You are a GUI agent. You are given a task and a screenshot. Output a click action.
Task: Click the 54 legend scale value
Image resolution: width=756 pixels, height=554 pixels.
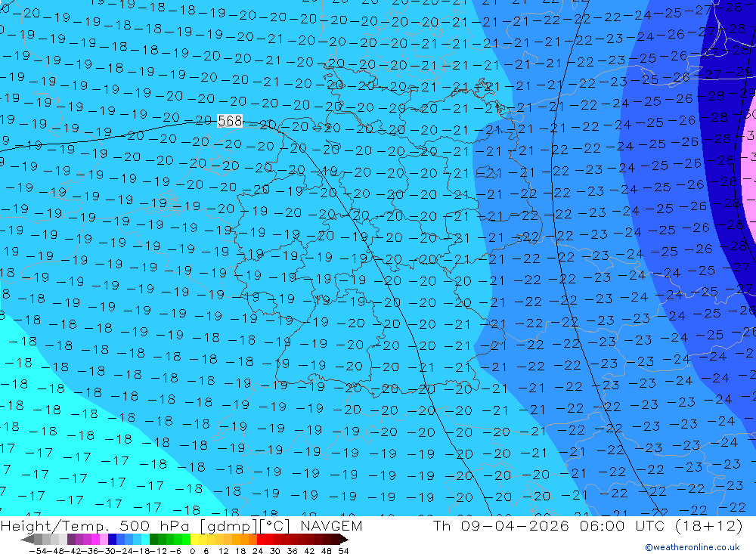(x=343, y=551)
